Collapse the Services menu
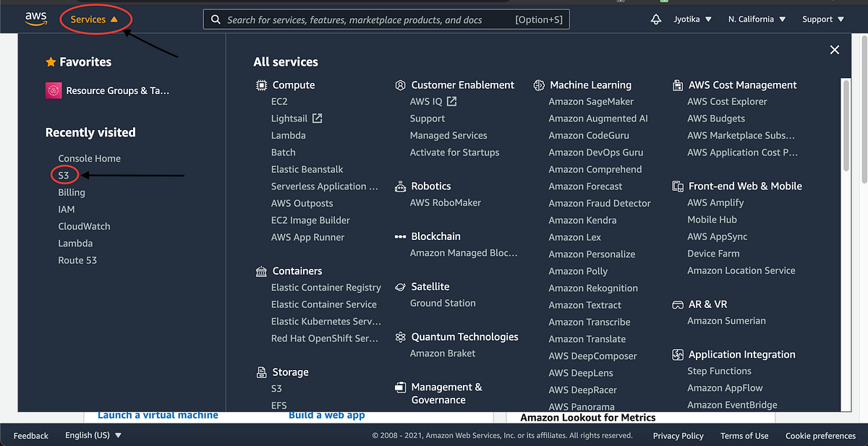 91,19
